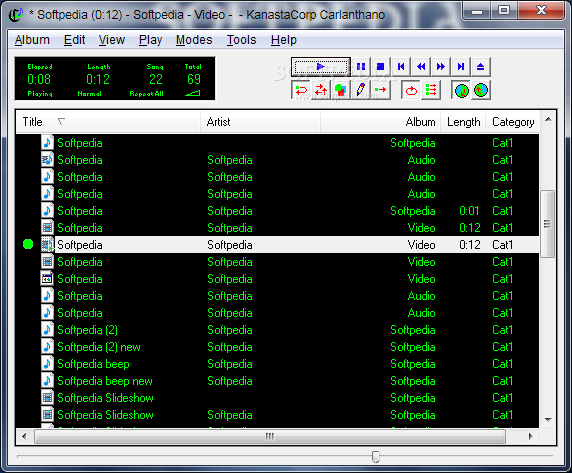Select the row titled Softpedia (2)
The image size is (572, 473).
point(277,330)
